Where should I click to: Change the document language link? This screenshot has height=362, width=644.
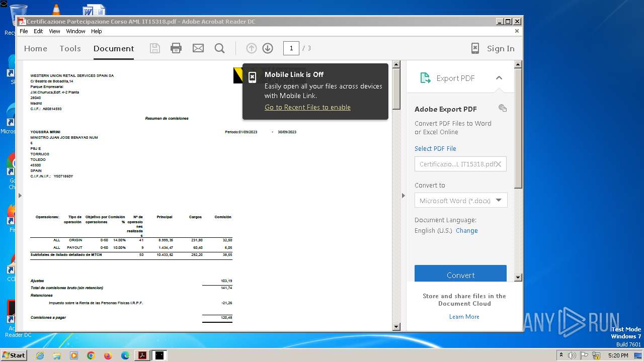click(x=466, y=230)
